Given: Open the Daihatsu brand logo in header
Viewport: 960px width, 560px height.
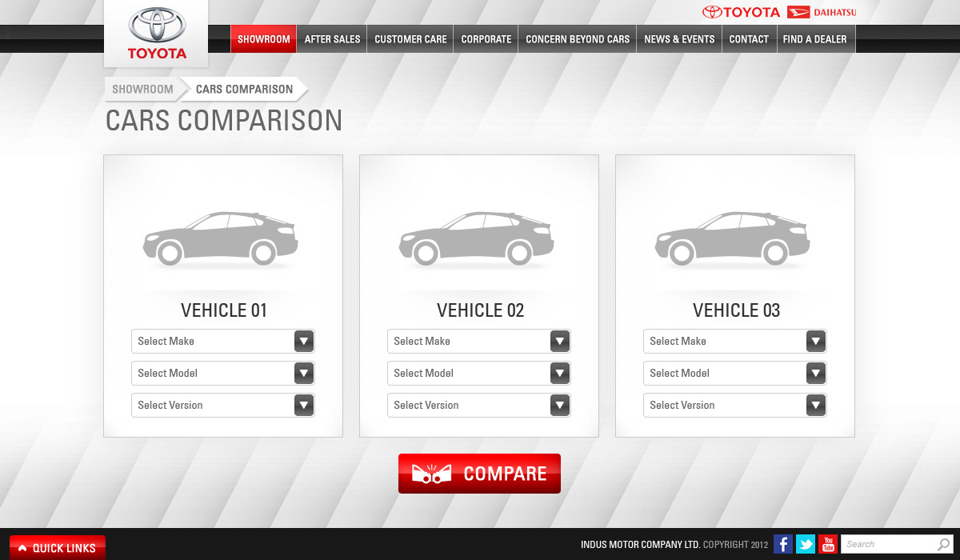Looking at the screenshot, I should pos(822,12).
